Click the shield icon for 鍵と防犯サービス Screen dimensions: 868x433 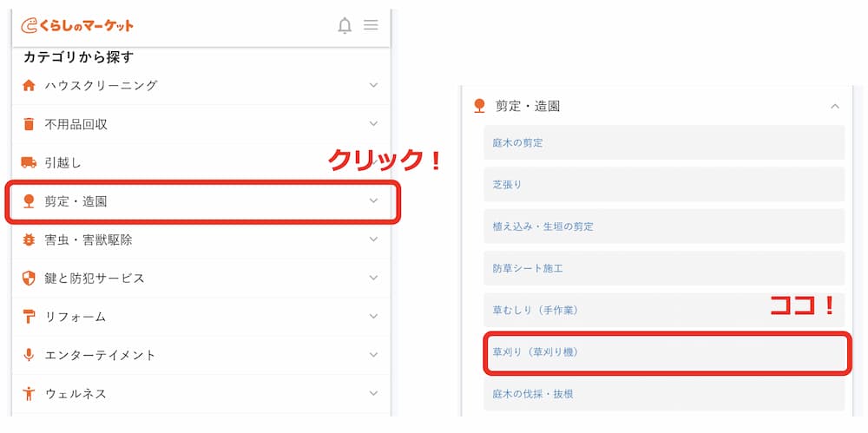pyautogui.click(x=29, y=278)
